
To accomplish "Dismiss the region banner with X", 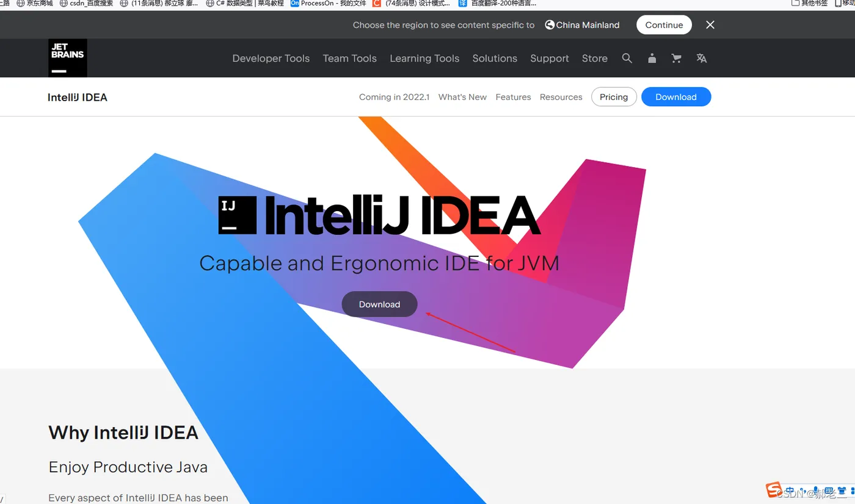I will (710, 25).
